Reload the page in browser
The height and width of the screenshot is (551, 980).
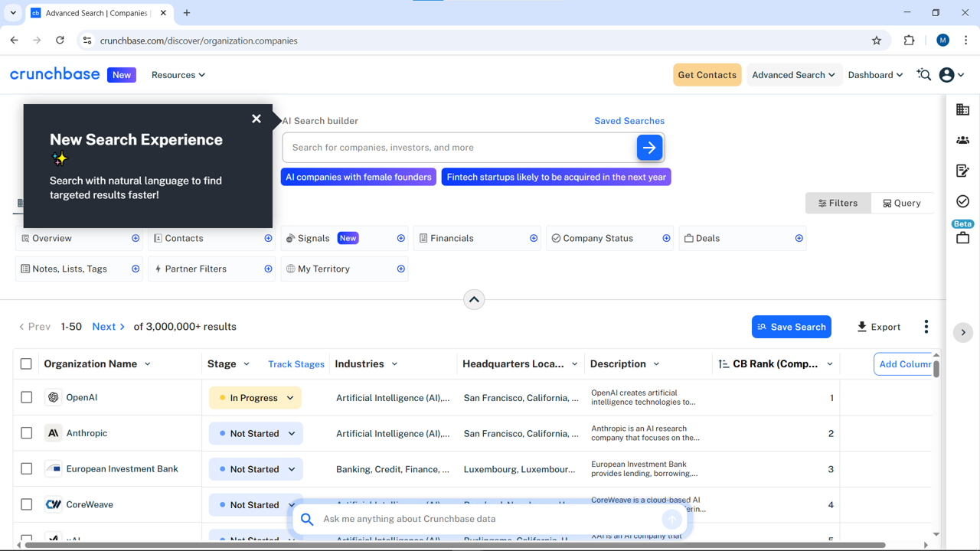coord(60,41)
